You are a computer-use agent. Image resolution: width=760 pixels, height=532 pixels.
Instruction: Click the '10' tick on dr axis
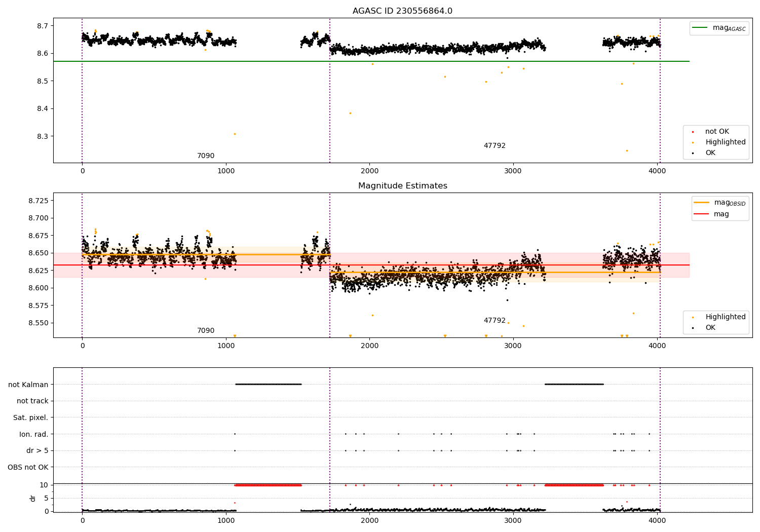pos(44,485)
